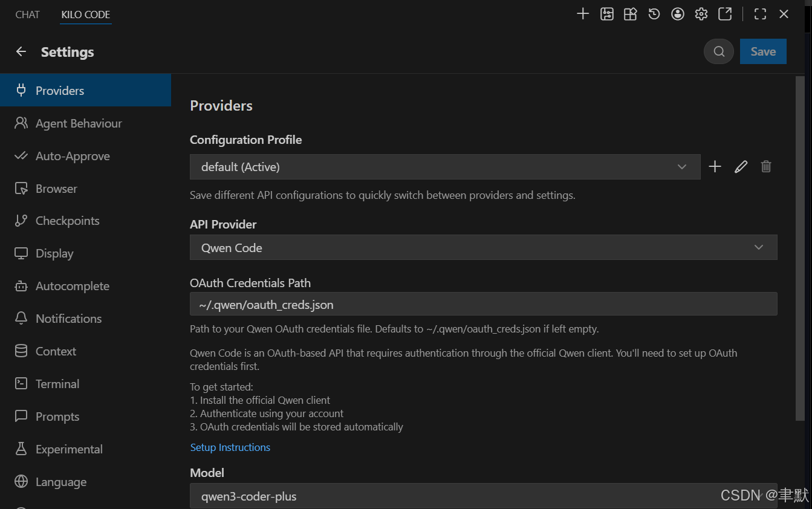Click the plus new task icon in top toolbar
Image resolution: width=812 pixels, height=509 pixels.
tap(583, 14)
